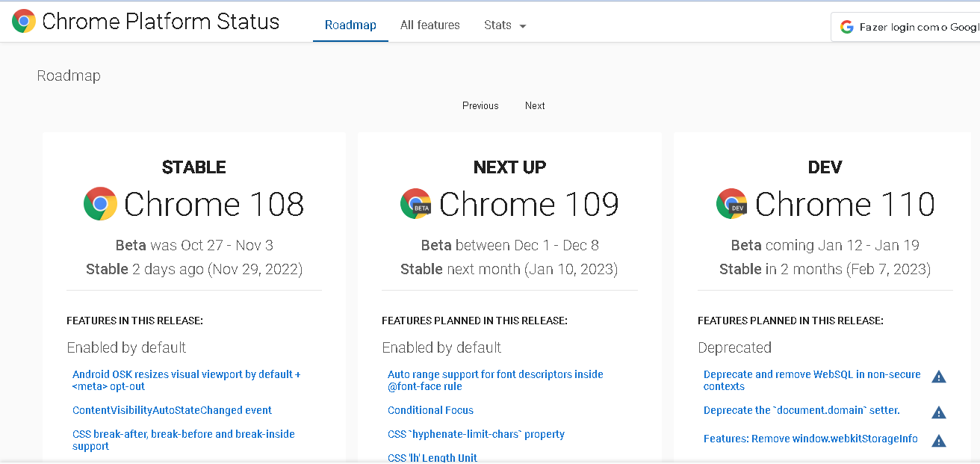This screenshot has height=464, width=980.
Task: Click the Chrome logo in the header
Action: 22,21
